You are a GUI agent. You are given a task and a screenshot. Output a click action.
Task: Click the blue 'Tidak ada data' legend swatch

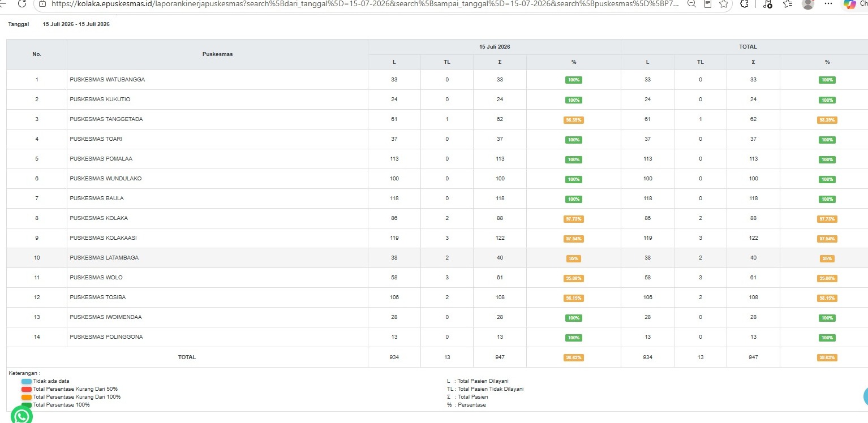26,381
